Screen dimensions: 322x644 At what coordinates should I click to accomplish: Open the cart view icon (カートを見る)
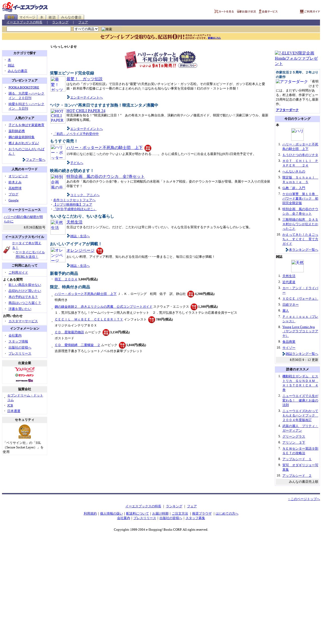point(224,11)
